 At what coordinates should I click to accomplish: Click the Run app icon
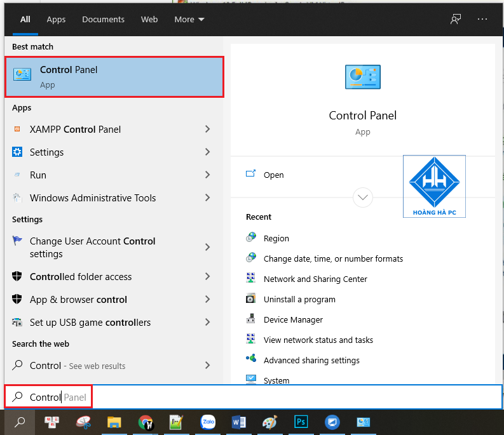pyautogui.click(x=17, y=175)
